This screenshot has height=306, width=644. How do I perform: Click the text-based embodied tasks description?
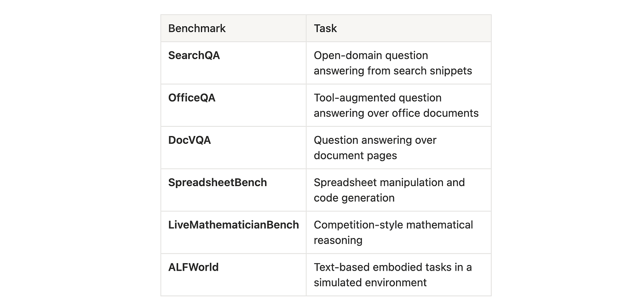pos(393,274)
